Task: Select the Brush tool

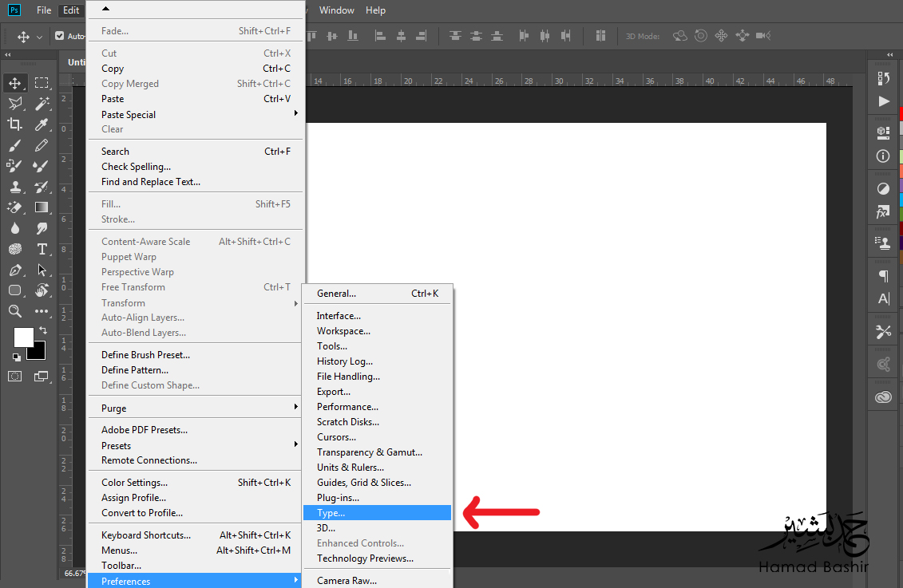Action: [x=15, y=145]
